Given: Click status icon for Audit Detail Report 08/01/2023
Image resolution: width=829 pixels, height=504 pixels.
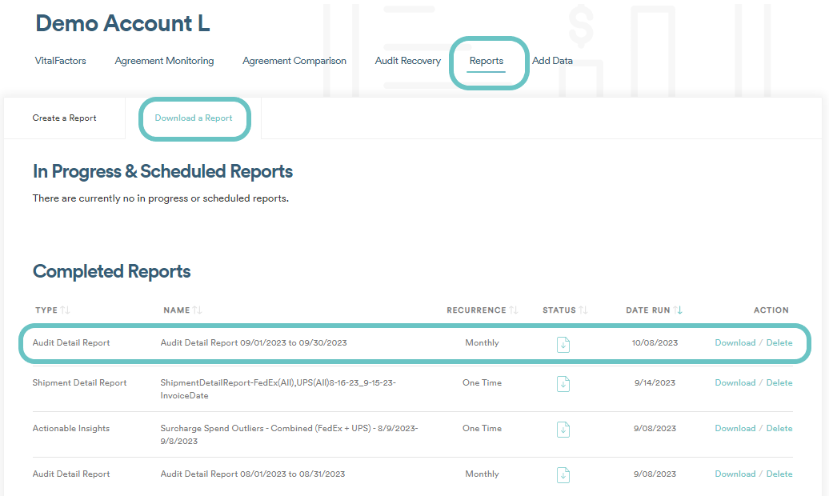Looking at the screenshot, I should (x=563, y=475).
